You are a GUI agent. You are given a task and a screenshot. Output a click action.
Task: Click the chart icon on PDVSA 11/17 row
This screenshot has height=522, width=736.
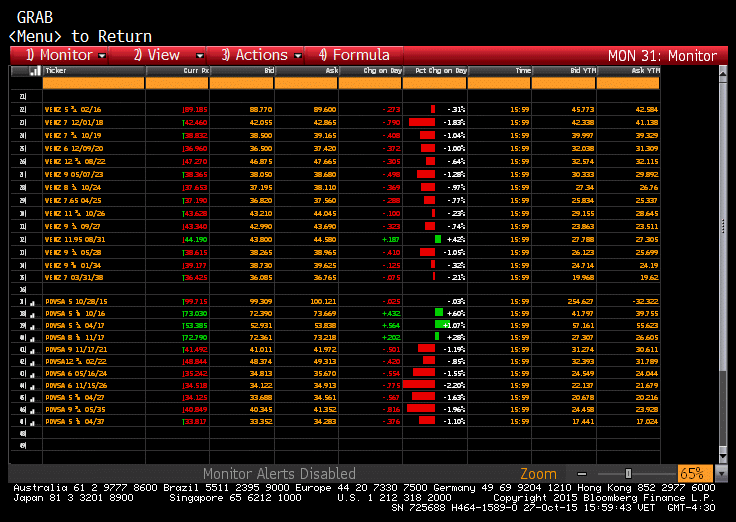point(32,338)
